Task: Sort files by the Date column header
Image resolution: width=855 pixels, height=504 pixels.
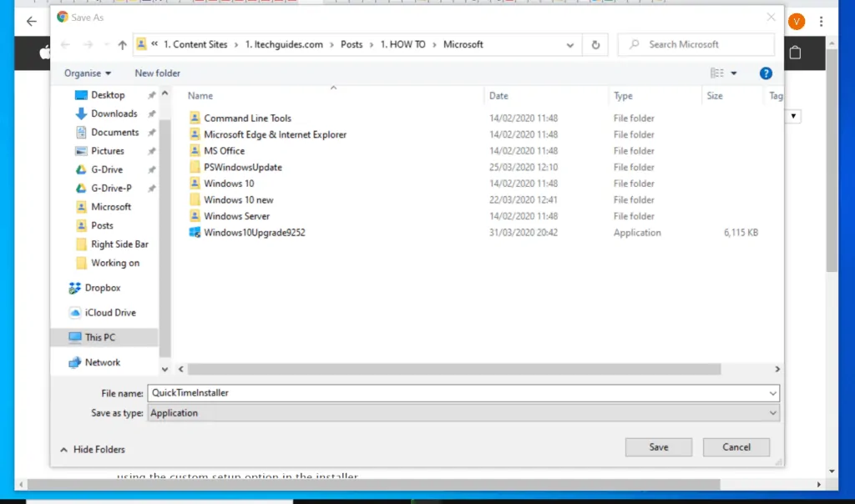Action: tap(499, 96)
